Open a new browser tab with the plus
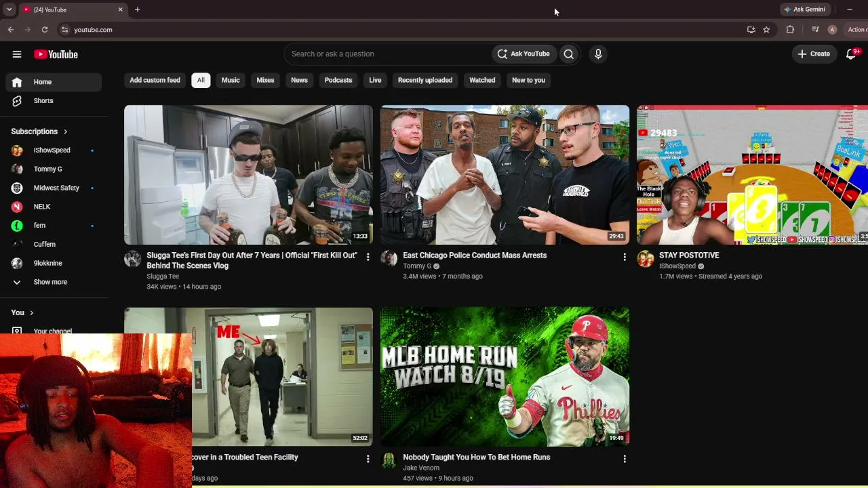868x488 pixels. point(137,9)
